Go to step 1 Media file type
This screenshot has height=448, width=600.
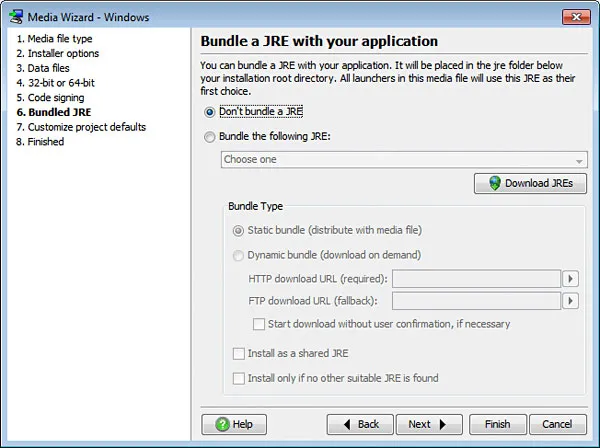[x=54, y=38]
